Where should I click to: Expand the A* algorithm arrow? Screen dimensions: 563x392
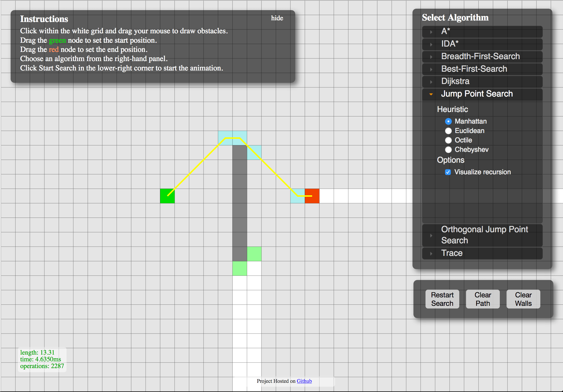click(x=431, y=32)
